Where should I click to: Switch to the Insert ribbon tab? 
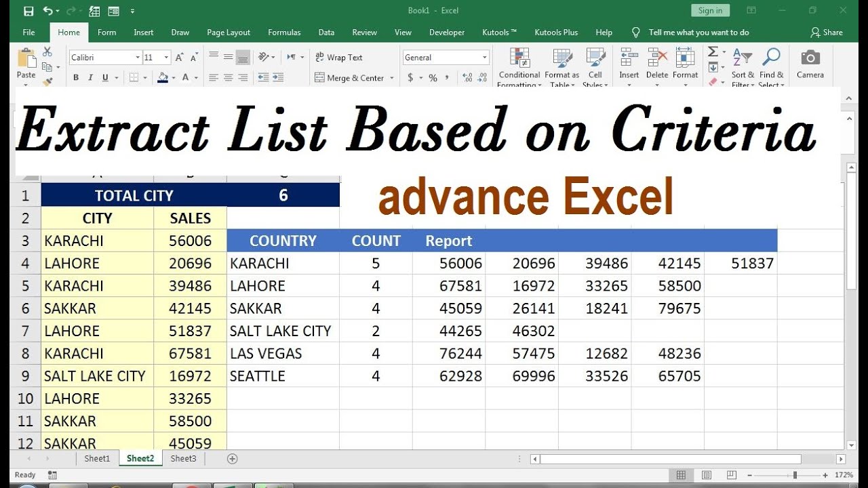click(144, 33)
